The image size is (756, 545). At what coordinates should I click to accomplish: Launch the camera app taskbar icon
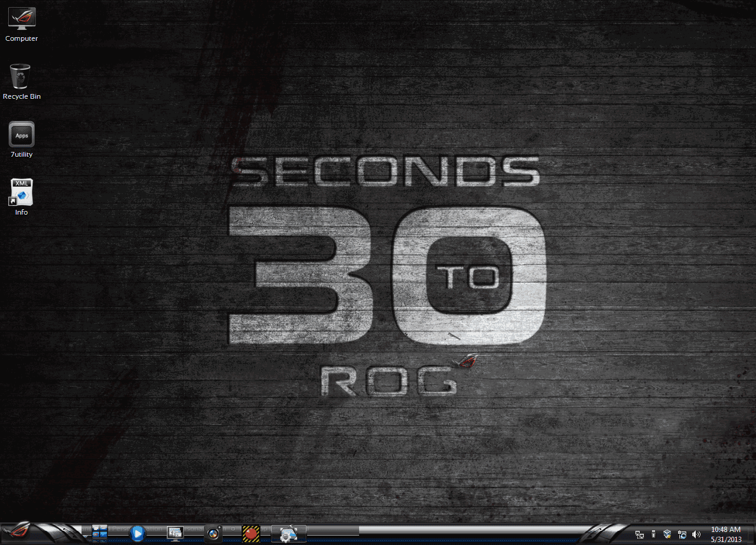point(213,534)
